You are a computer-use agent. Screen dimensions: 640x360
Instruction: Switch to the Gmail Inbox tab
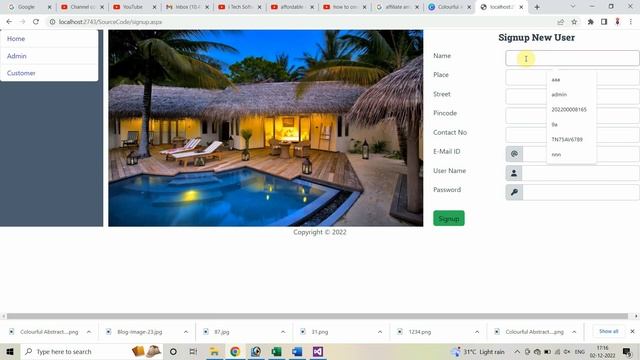[x=186, y=7]
